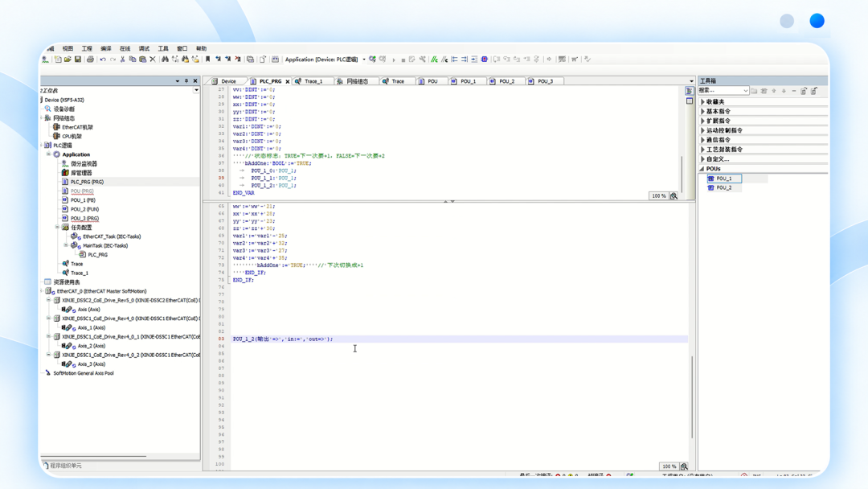Close the PLC_PRG tab
868x489 pixels.
point(287,81)
